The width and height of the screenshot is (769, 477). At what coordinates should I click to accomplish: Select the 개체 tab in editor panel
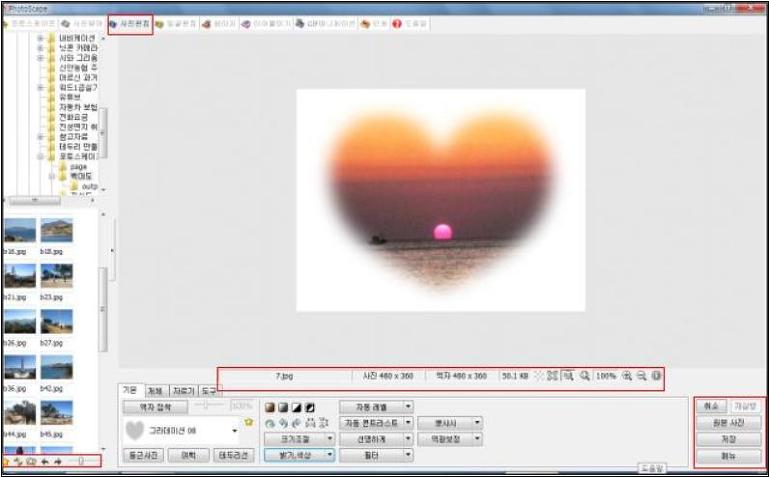[x=156, y=391]
